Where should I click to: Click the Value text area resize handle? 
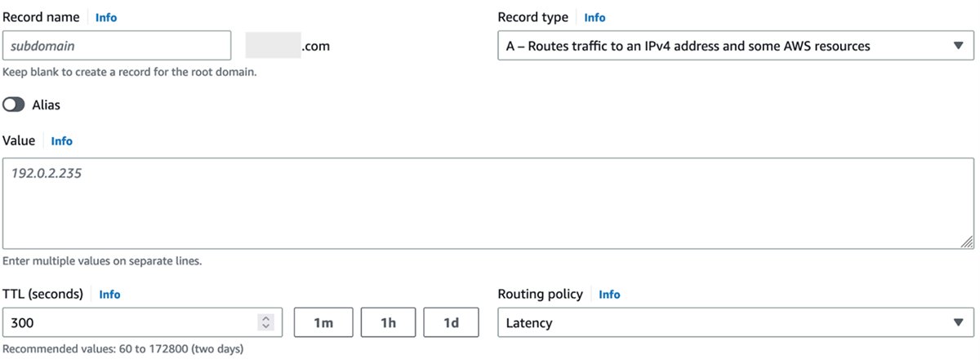967,242
